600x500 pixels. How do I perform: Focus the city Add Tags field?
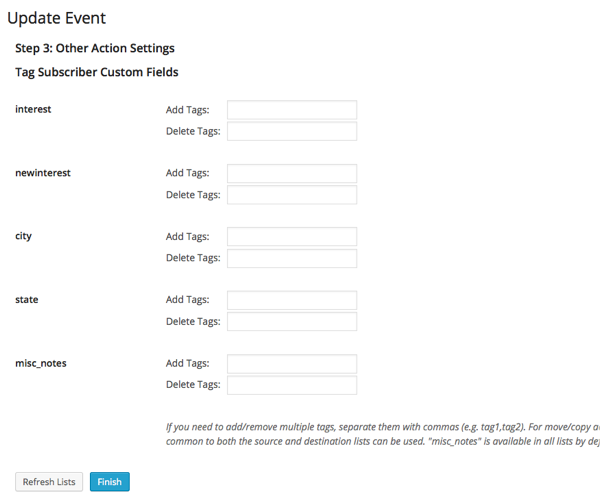point(292,237)
